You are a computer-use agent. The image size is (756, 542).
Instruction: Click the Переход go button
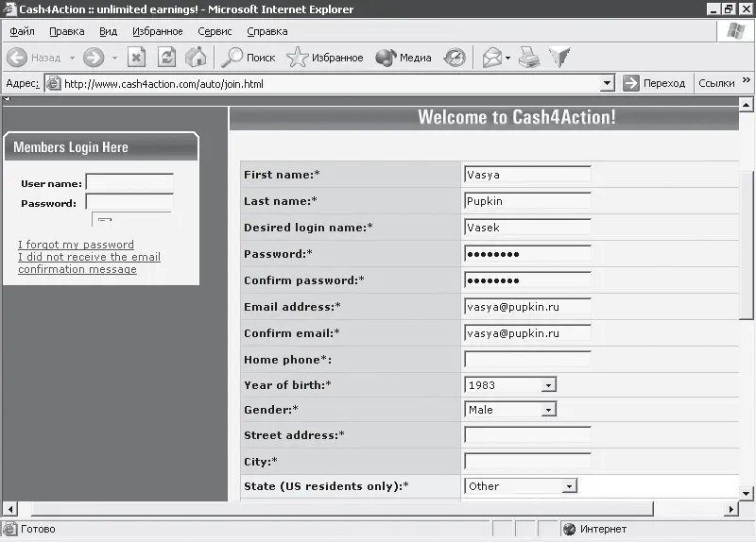pyautogui.click(x=654, y=83)
